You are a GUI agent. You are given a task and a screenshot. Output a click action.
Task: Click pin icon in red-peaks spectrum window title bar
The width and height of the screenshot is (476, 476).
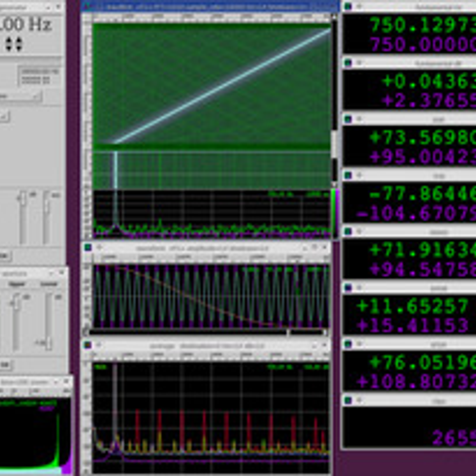[x=99, y=345]
